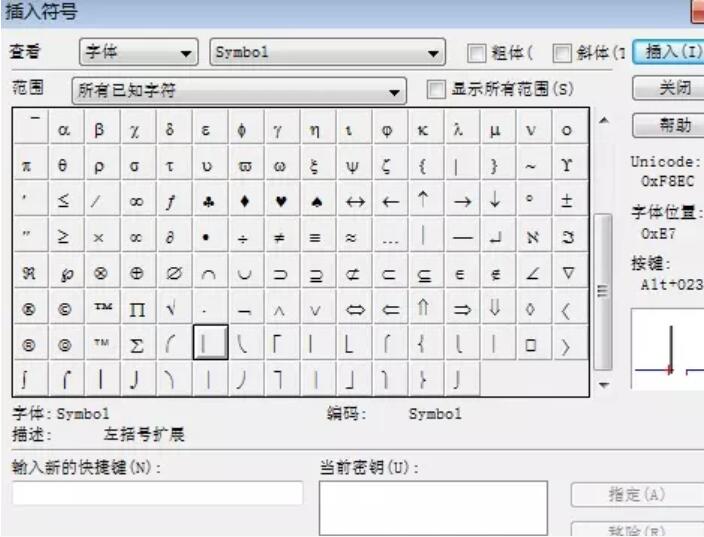Screen dimensions: 704x537
Task: Click the 帮助 help button
Action: [x=669, y=125]
